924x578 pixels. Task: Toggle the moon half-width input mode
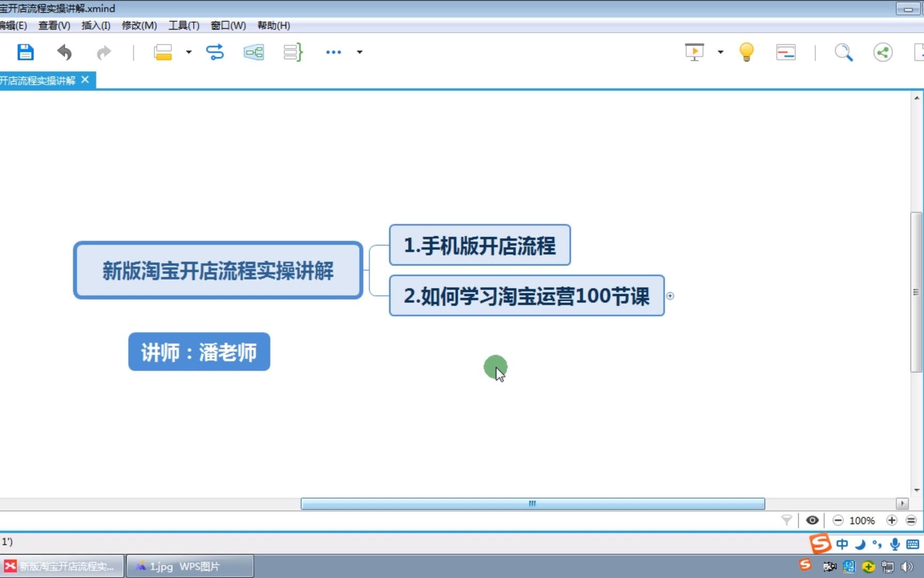[x=860, y=545]
